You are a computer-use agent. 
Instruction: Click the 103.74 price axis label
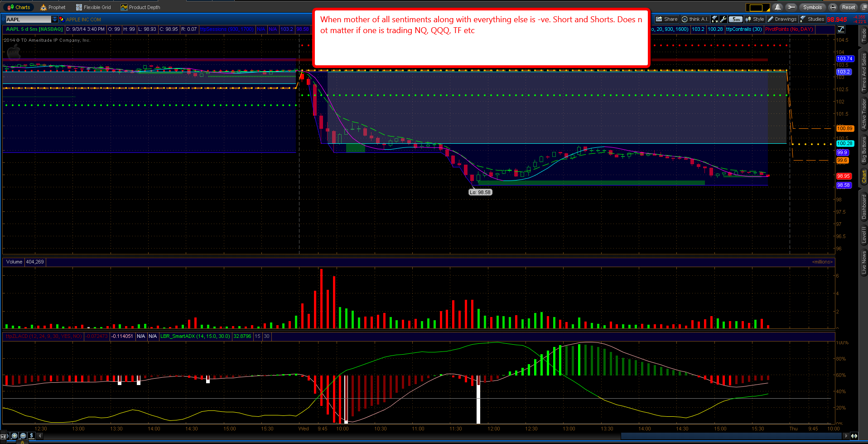(x=844, y=59)
